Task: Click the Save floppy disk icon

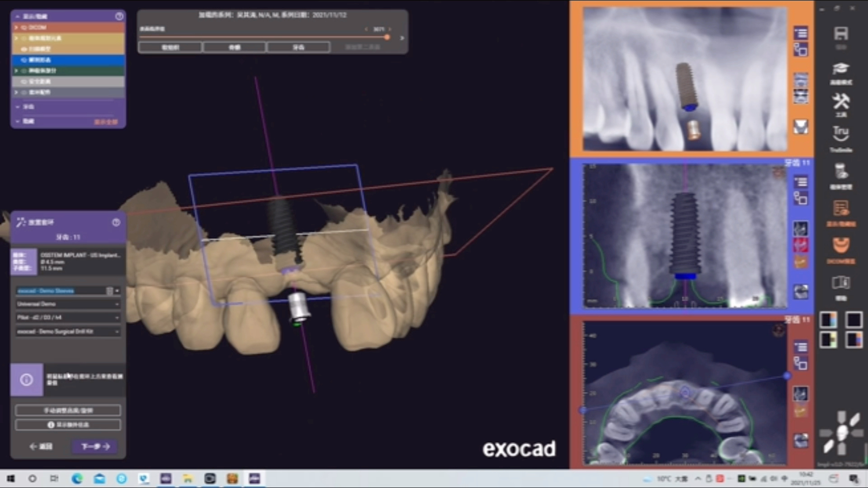Action: (x=840, y=34)
